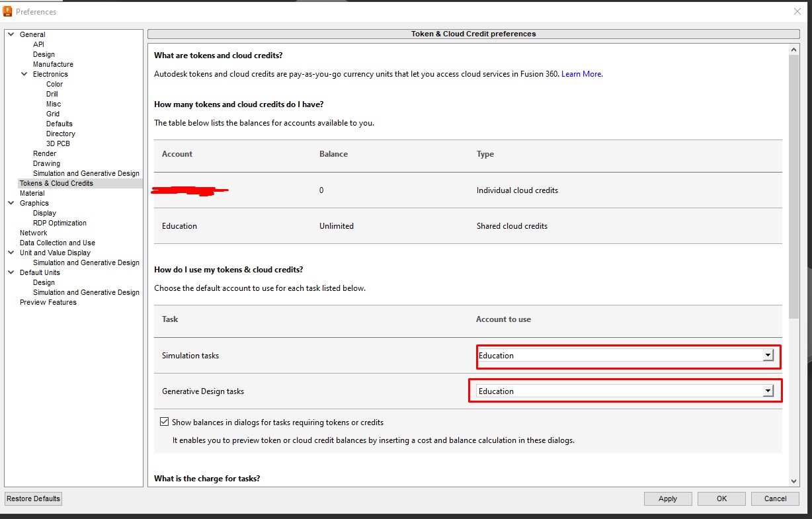Click Individual cloud credits cell

tap(517, 190)
